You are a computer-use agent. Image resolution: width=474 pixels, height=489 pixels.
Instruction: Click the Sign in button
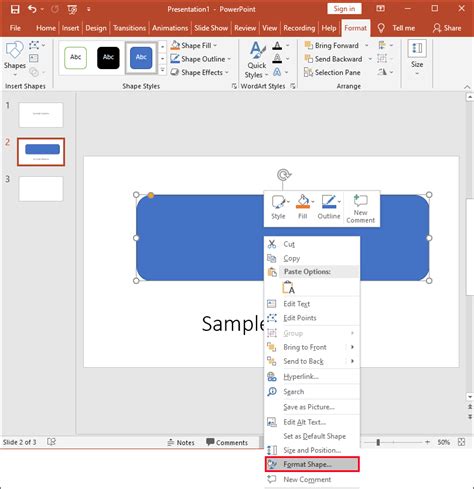pyautogui.click(x=344, y=9)
